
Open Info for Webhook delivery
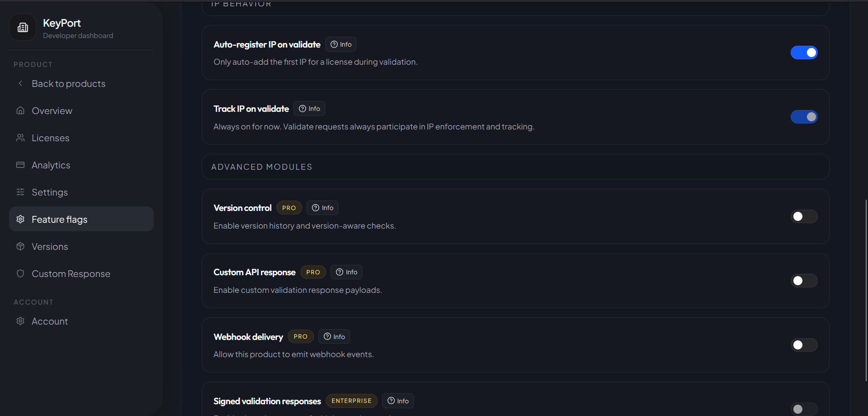click(334, 336)
